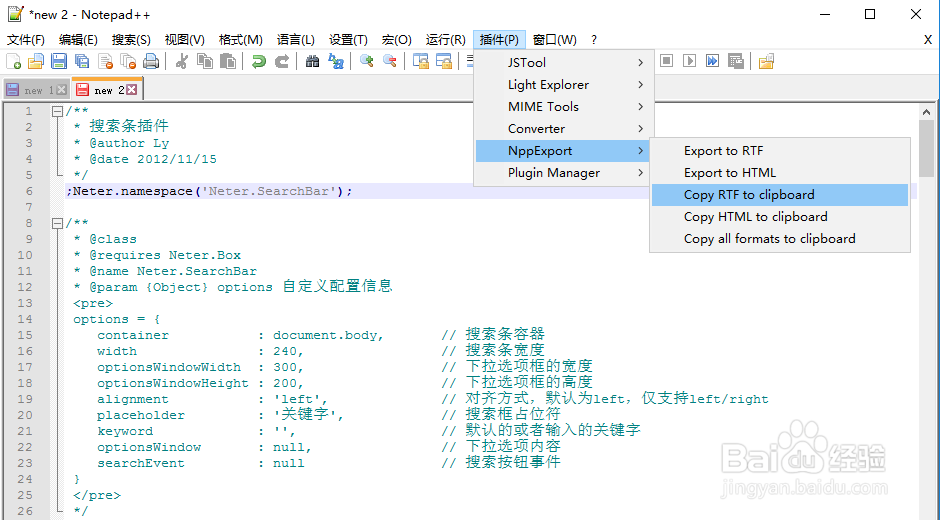
Task: Save the current file with floppy icon
Action: click(59, 61)
